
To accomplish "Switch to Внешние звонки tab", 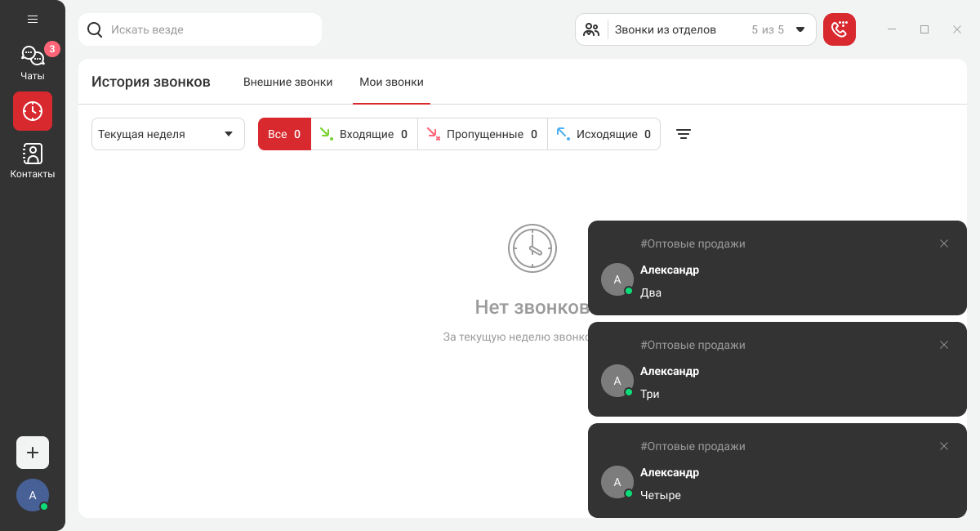I will [287, 82].
